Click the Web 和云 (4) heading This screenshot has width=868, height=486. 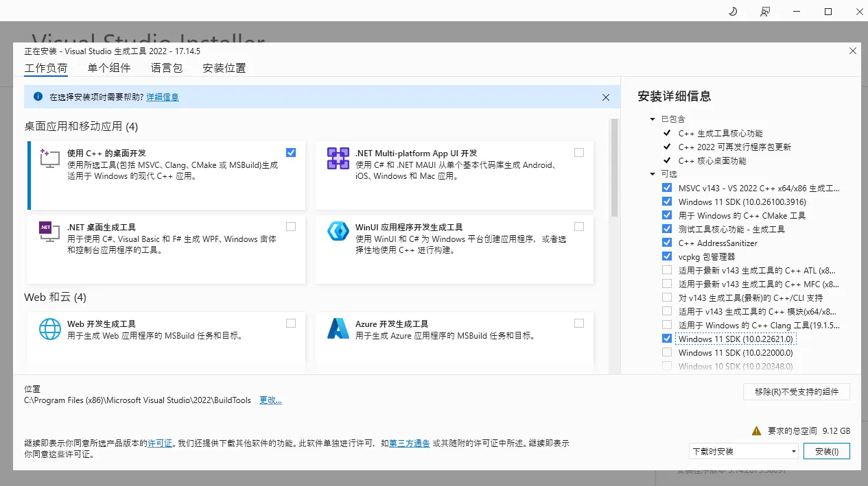[55, 297]
